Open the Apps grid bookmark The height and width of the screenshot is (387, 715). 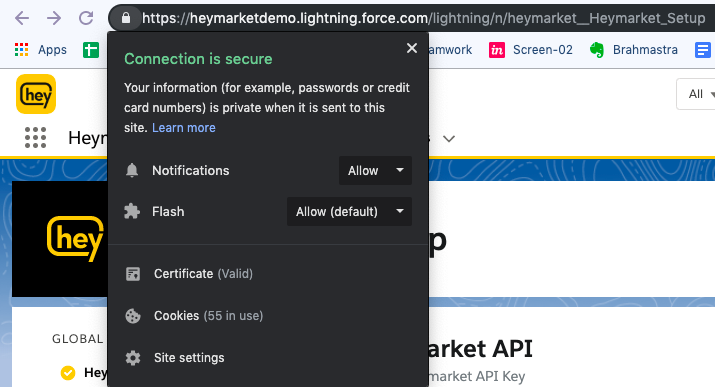41,50
